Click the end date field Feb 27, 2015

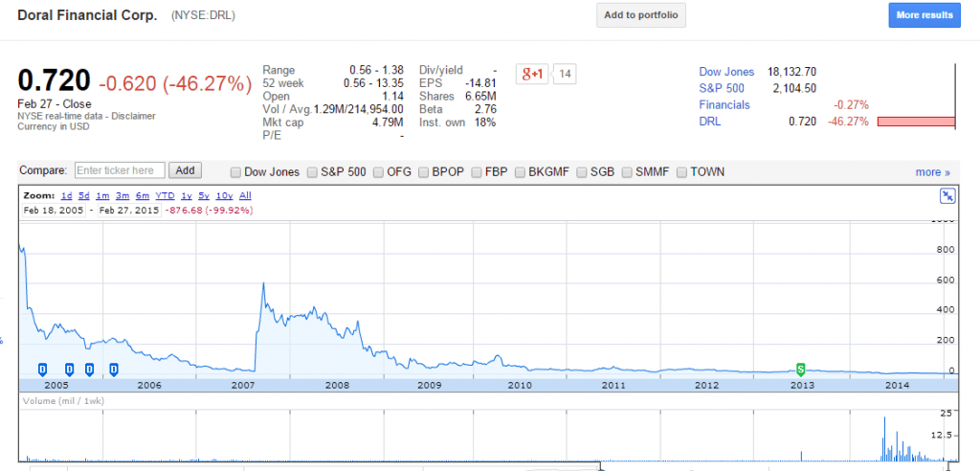pyautogui.click(x=128, y=211)
